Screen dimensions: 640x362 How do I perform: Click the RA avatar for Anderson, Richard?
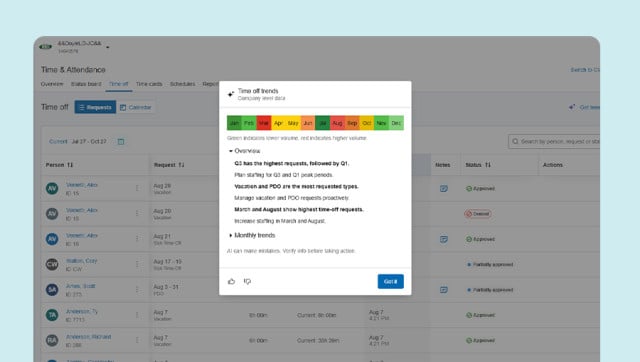point(52,340)
